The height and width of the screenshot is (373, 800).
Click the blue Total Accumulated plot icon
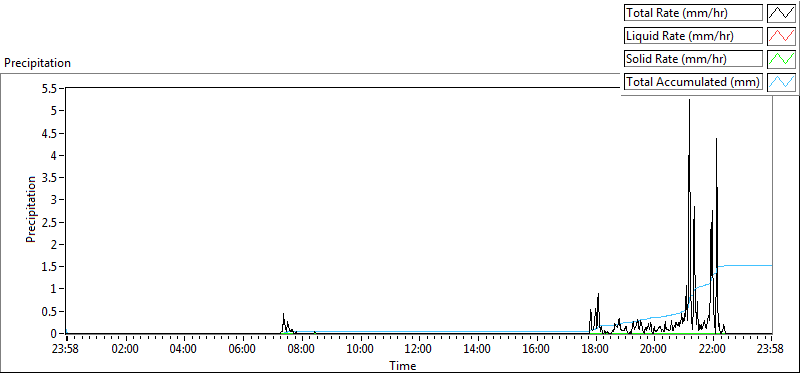click(781, 82)
